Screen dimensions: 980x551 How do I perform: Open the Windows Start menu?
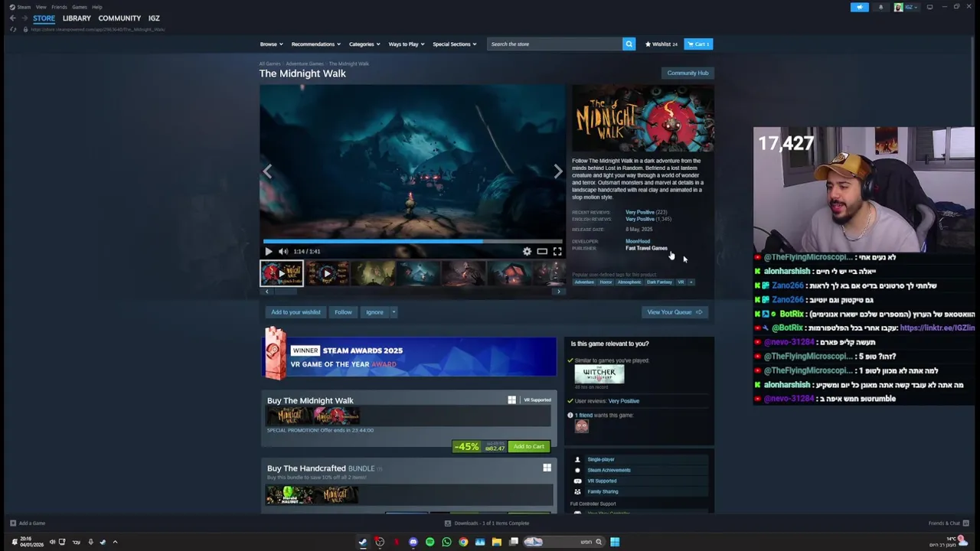coord(615,542)
